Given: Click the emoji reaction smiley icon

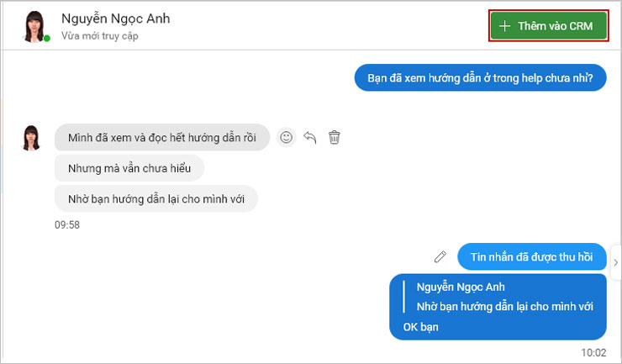Looking at the screenshot, I should pyautogui.click(x=286, y=137).
